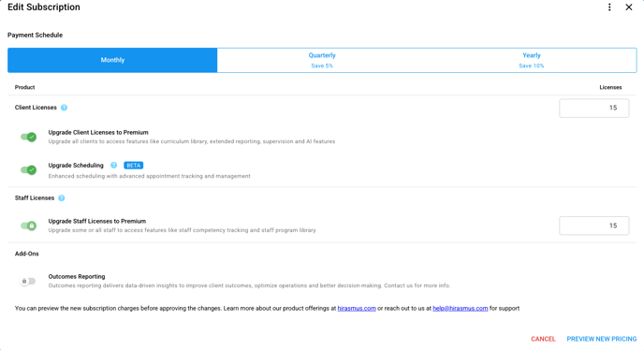Cancel the subscription changes
Viewport: 644px width, 350px height.
click(x=543, y=339)
